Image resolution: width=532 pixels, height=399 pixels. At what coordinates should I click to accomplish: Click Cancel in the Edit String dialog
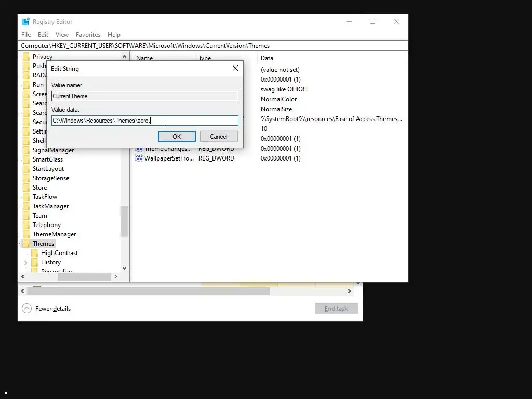[x=219, y=137]
